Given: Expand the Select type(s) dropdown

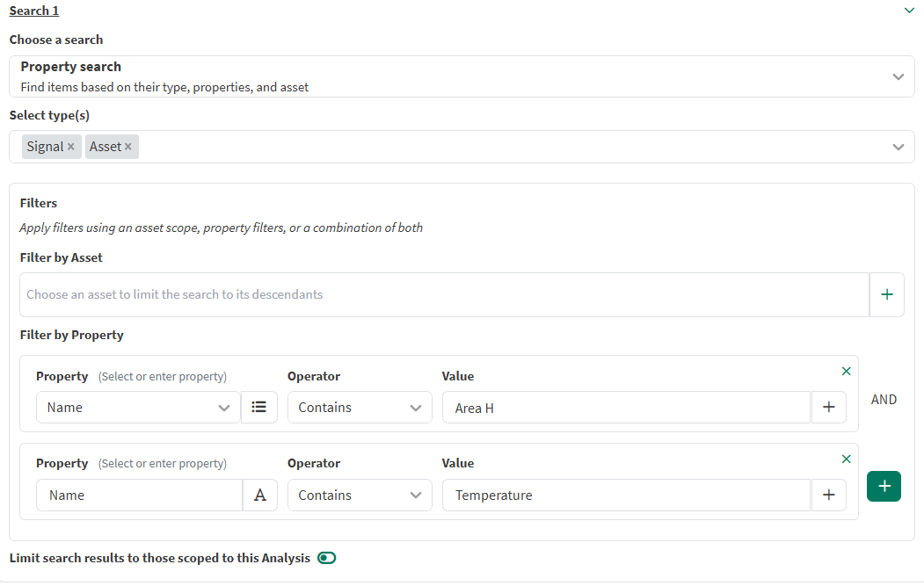Looking at the screenshot, I should tap(898, 147).
